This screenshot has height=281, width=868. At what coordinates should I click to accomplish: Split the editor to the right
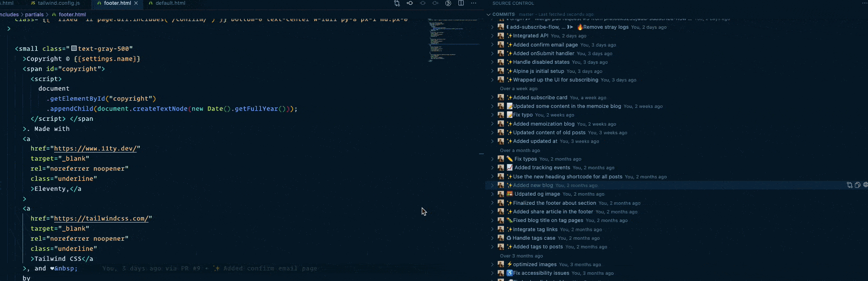(461, 3)
